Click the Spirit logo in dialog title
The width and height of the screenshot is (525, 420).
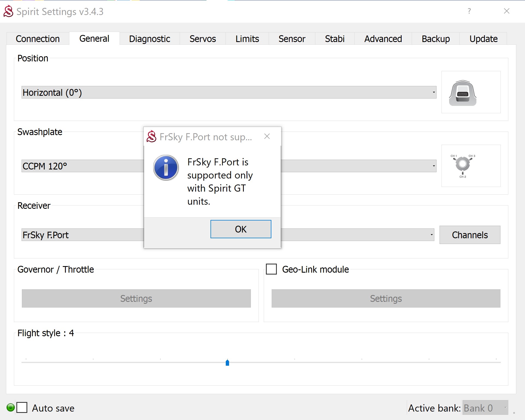(151, 137)
